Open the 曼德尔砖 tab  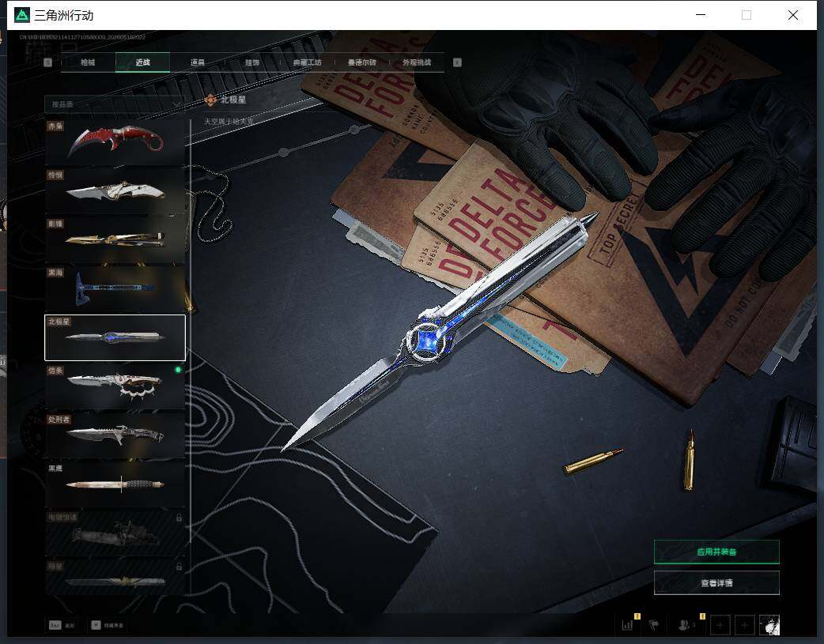tap(361, 62)
